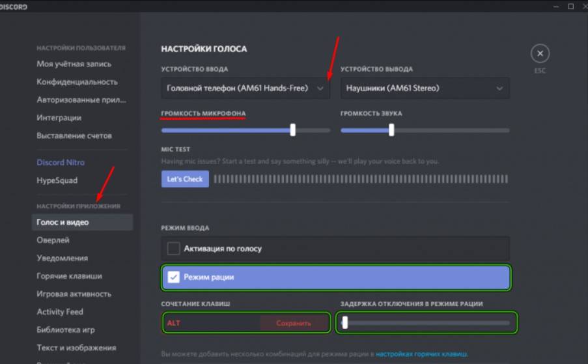Open the Оверлей settings
The width and height of the screenshot is (588, 364).
pyautogui.click(x=53, y=240)
